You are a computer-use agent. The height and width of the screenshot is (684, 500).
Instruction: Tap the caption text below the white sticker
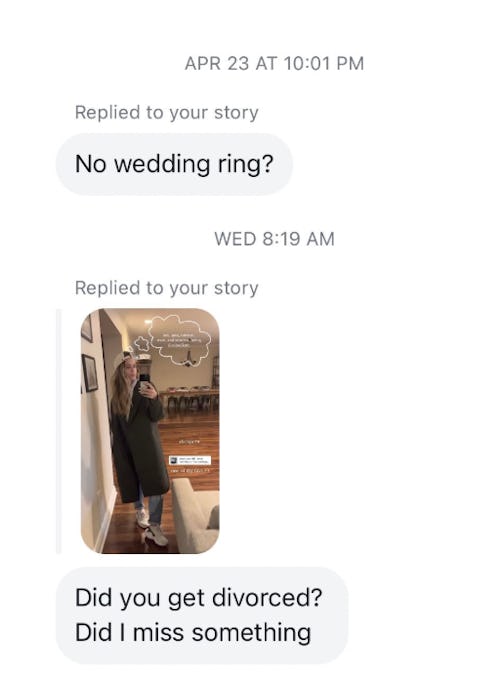click(x=190, y=470)
